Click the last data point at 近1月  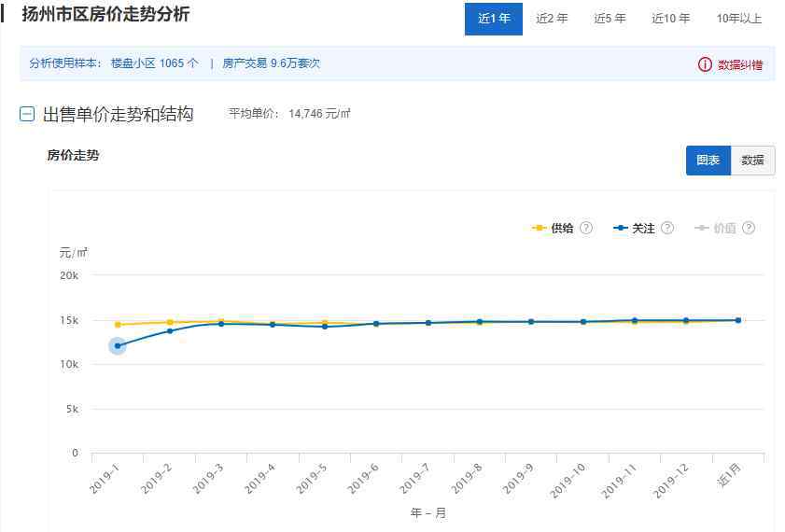(737, 320)
